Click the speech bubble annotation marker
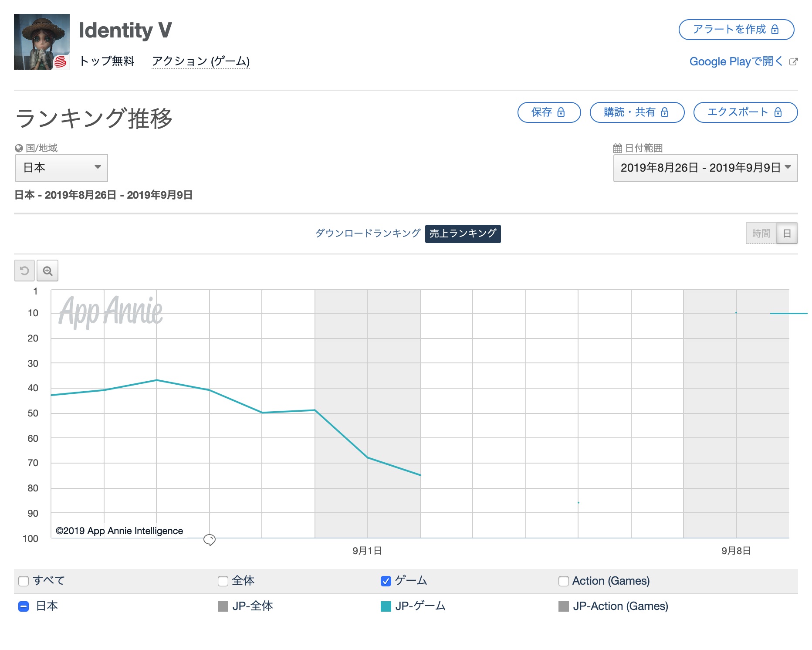Screen dimensions: 812x650 (210, 540)
